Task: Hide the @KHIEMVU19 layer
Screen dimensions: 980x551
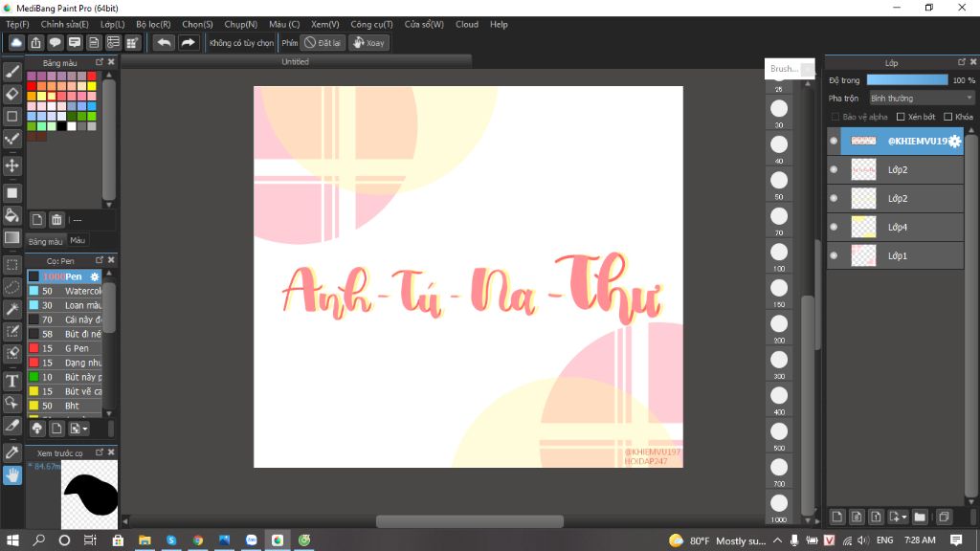Action: pyautogui.click(x=834, y=142)
